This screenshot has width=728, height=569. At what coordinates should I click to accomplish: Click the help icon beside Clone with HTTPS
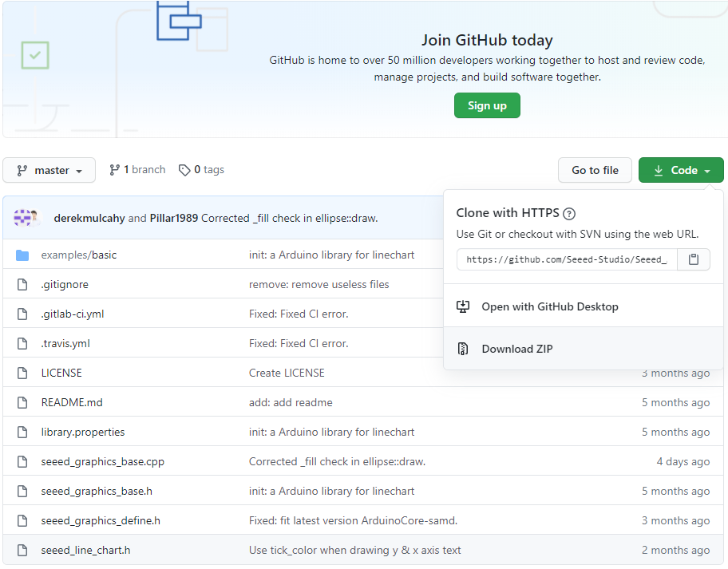[x=569, y=213]
